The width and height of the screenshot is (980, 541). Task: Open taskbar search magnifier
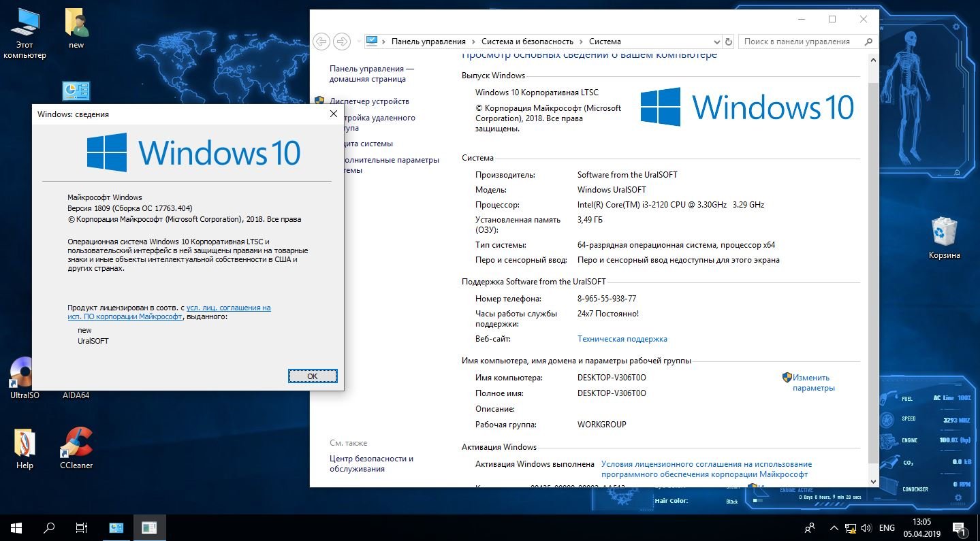pos(49,527)
